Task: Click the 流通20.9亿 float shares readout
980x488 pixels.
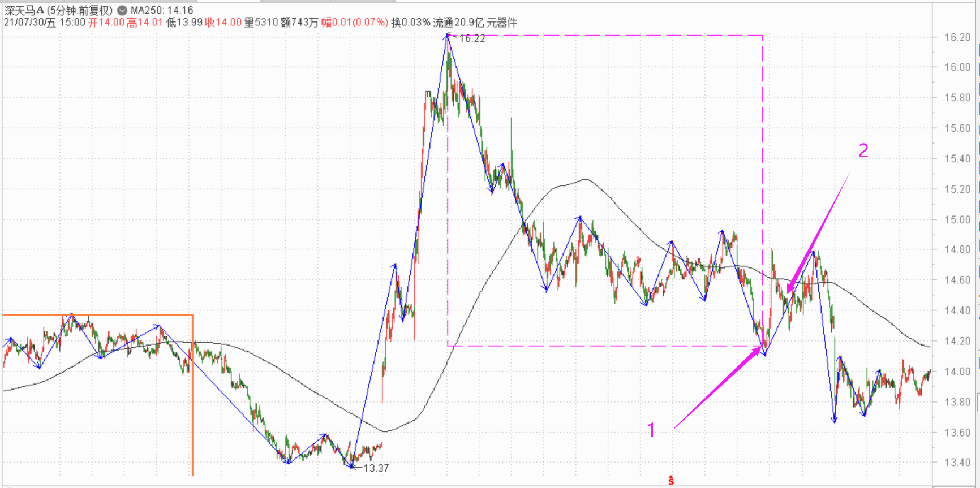Action: (458, 23)
